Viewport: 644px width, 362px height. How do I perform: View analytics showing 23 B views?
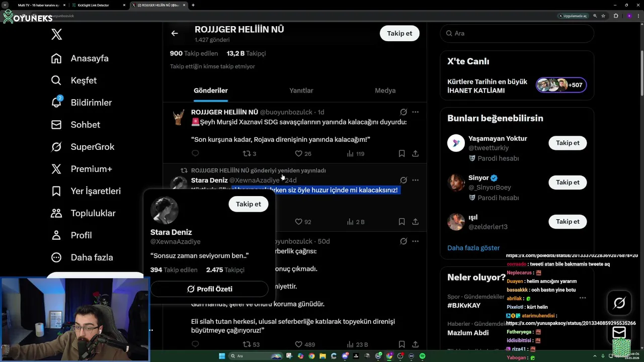click(357, 344)
